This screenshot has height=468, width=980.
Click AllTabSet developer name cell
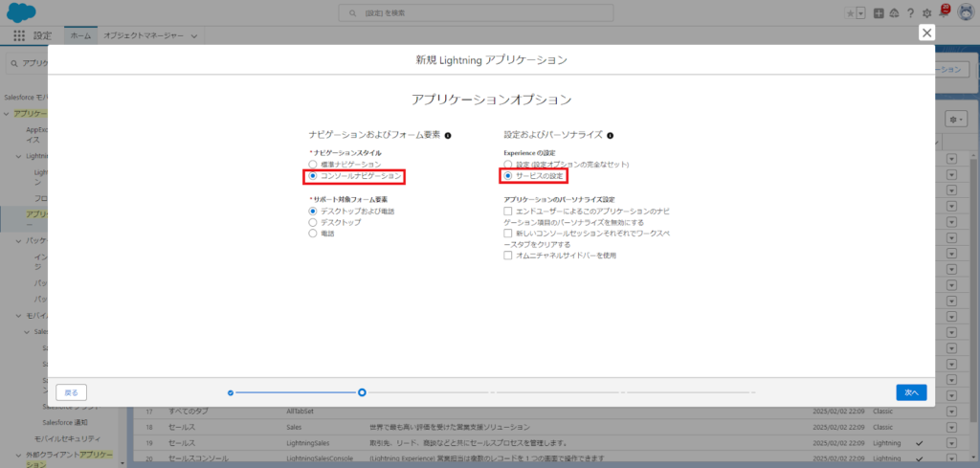pyautogui.click(x=300, y=412)
